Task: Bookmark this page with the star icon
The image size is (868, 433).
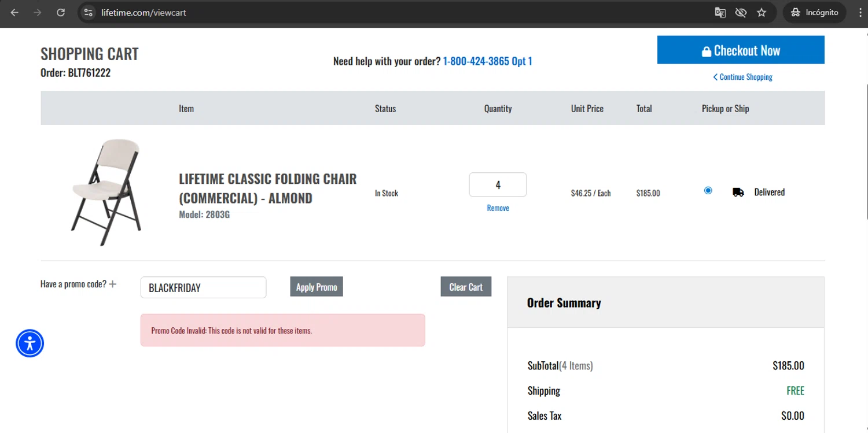Action: [762, 12]
